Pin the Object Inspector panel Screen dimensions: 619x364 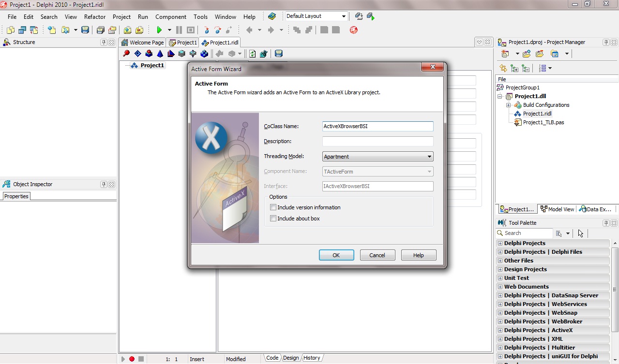click(x=104, y=185)
